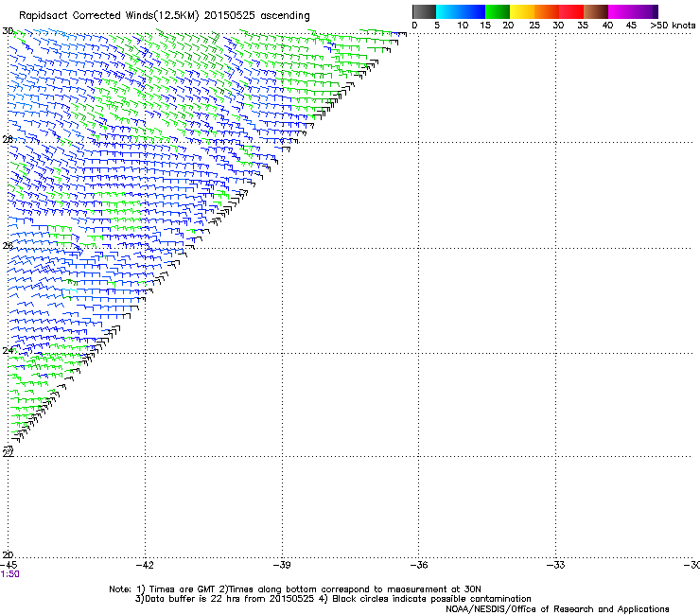The image size is (700, 615).
Task: Click the '>50 knots' legend label
Action: click(673, 26)
